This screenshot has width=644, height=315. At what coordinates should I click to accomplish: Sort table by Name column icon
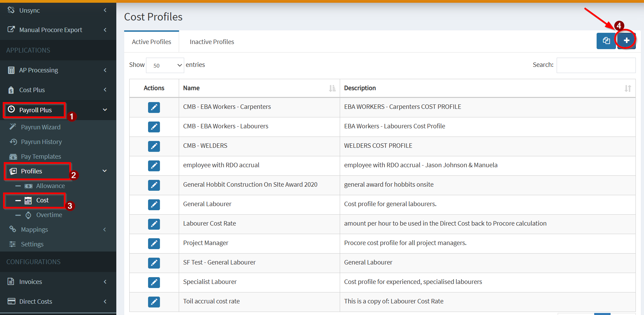click(332, 88)
